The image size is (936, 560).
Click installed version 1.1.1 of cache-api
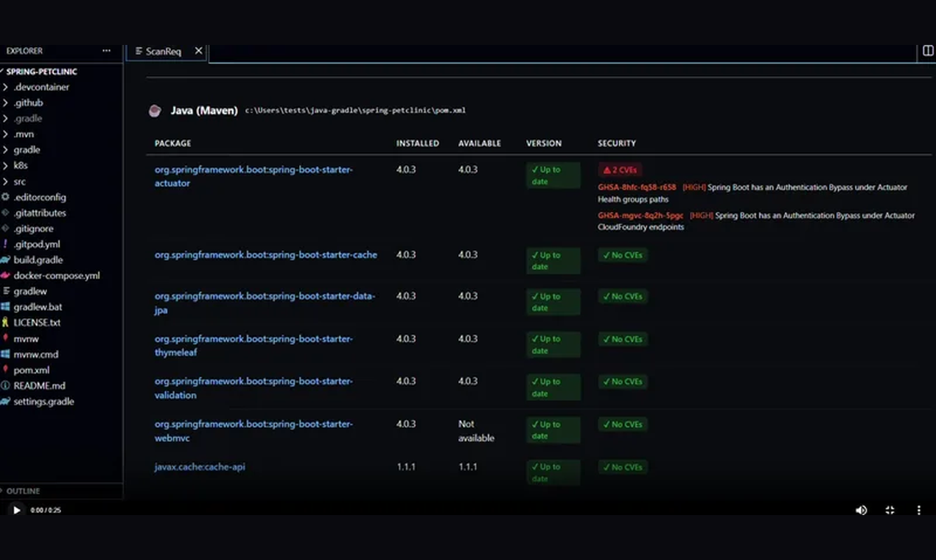[406, 467]
